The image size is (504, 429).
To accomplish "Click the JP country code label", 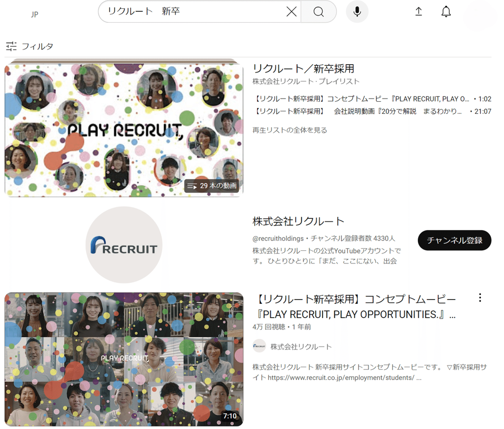I will [35, 14].
